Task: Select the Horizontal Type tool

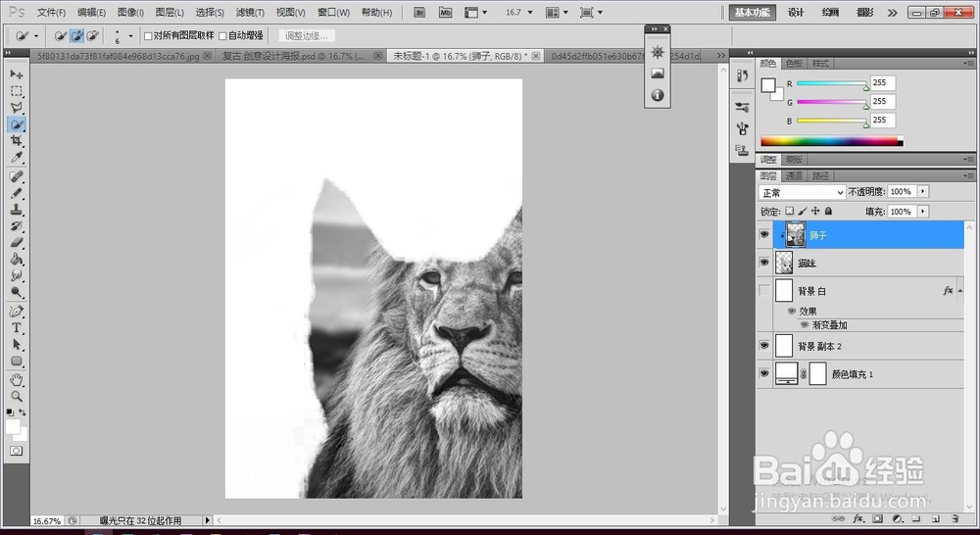Action: pyautogui.click(x=17, y=327)
